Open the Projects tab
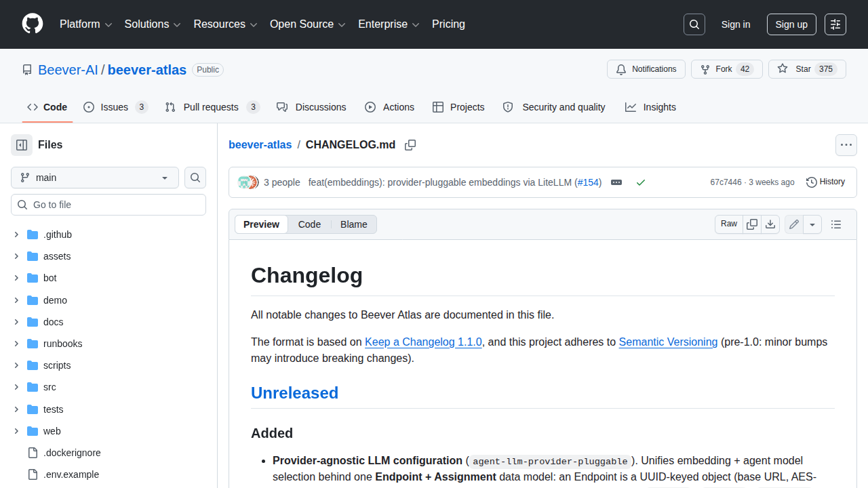 coord(458,107)
